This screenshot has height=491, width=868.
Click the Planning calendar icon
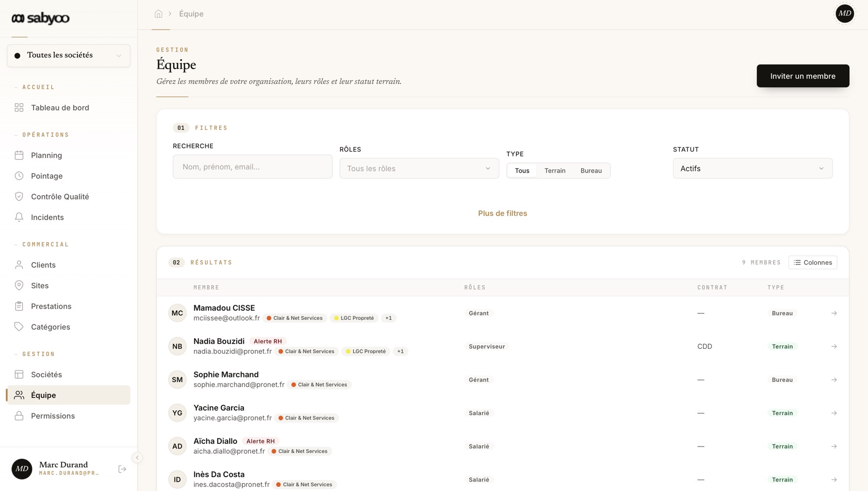click(x=19, y=155)
